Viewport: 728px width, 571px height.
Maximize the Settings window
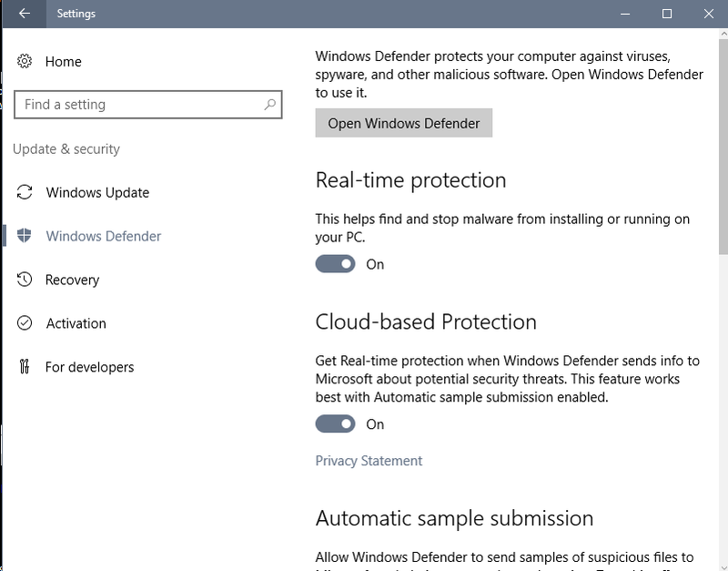tap(667, 14)
